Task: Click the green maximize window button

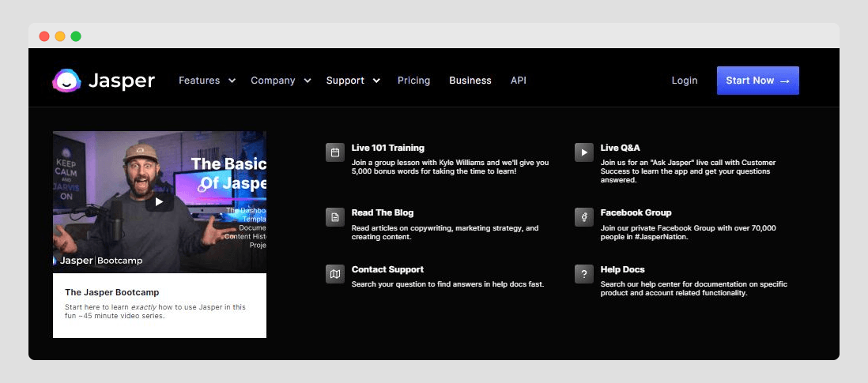Action: coord(76,36)
